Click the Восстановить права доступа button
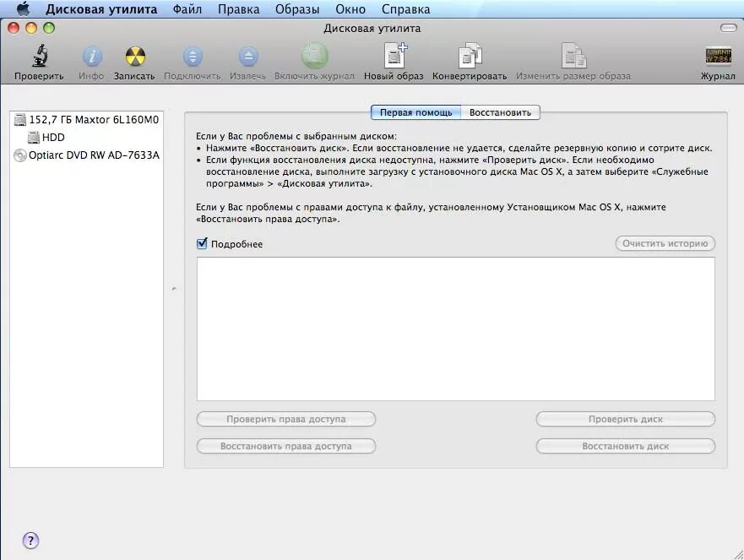This screenshot has width=744, height=560. (x=285, y=446)
